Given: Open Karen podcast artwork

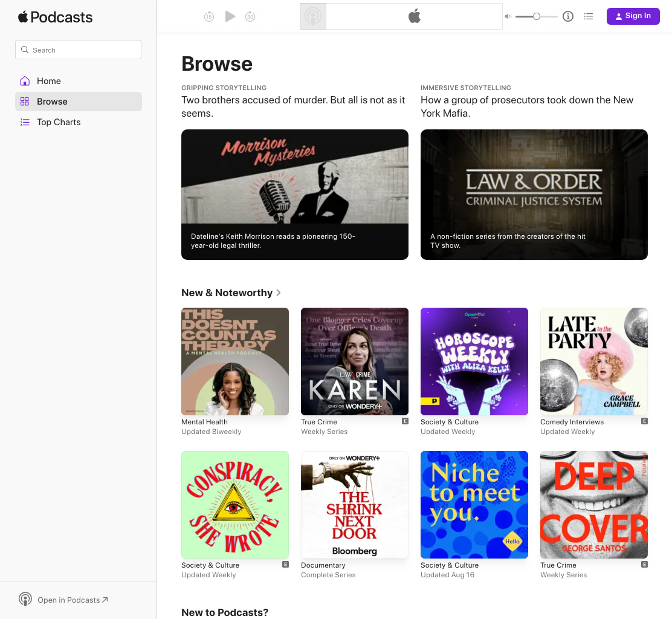Looking at the screenshot, I should click(x=354, y=361).
